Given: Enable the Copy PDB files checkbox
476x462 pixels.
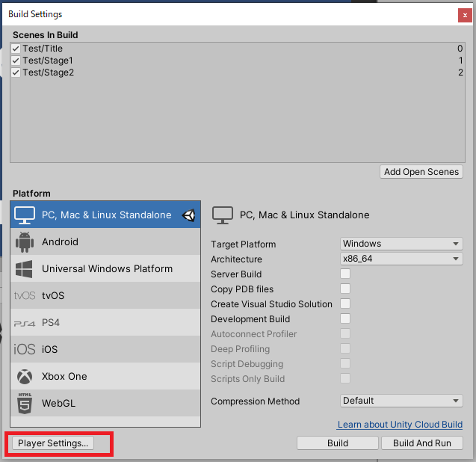Looking at the screenshot, I should coord(345,289).
